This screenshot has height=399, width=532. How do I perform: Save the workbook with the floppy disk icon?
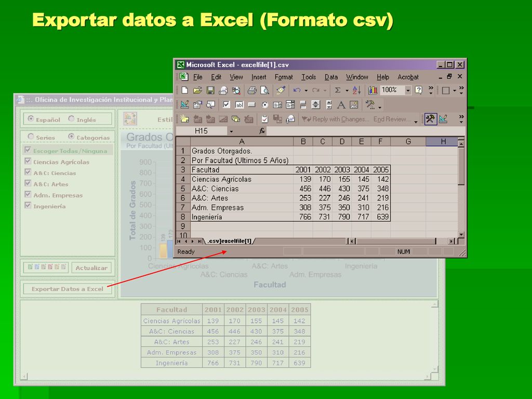coord(210,90)
